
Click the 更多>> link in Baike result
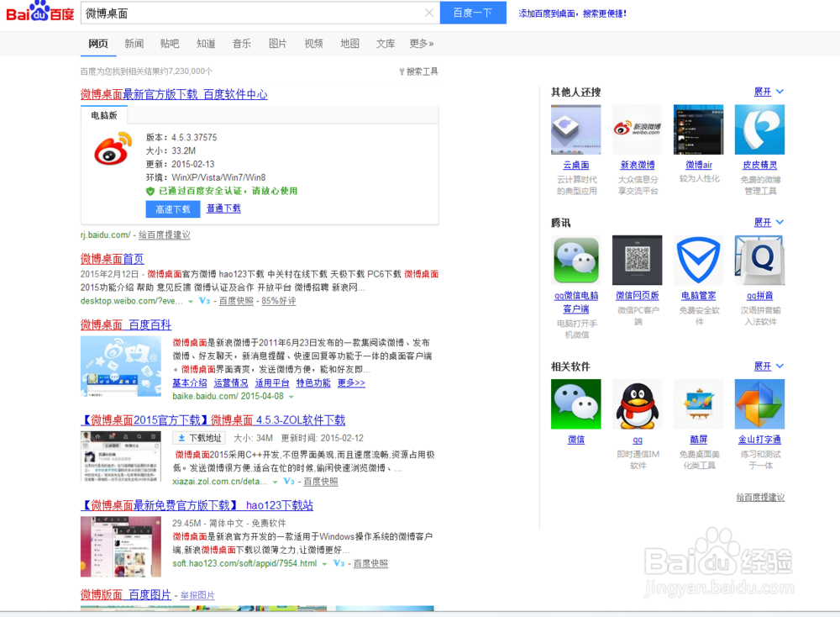pyautogui.click(x=351, y=382)
